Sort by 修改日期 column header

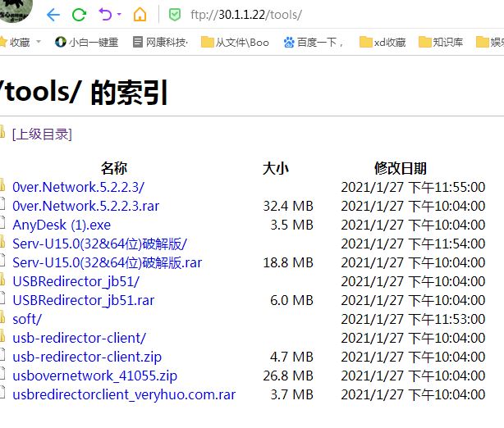pyautogui.click(x=401, y=168)
